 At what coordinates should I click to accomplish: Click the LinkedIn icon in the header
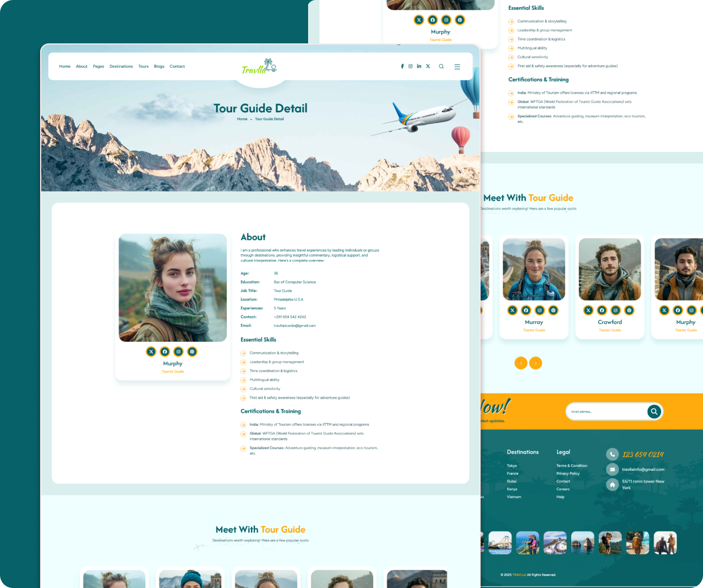(419, 66)
